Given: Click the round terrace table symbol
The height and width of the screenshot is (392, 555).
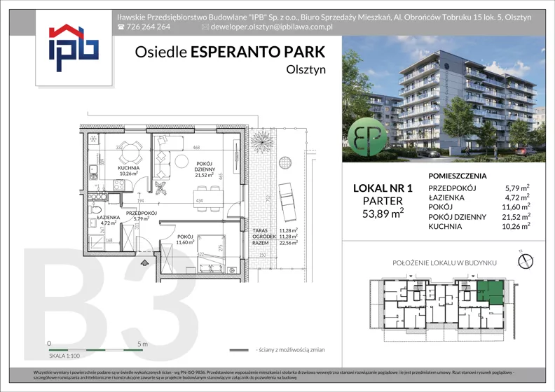Looking at the screenshot, I should [285, 163].
